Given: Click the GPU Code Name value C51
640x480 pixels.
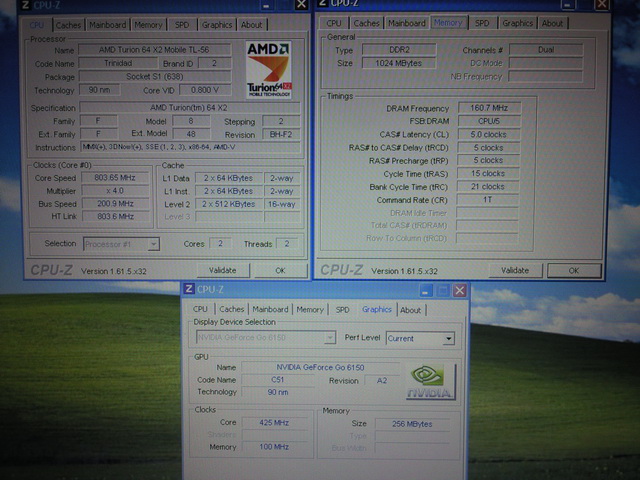Looking at the screenshot, I should [x=278, y=380].
